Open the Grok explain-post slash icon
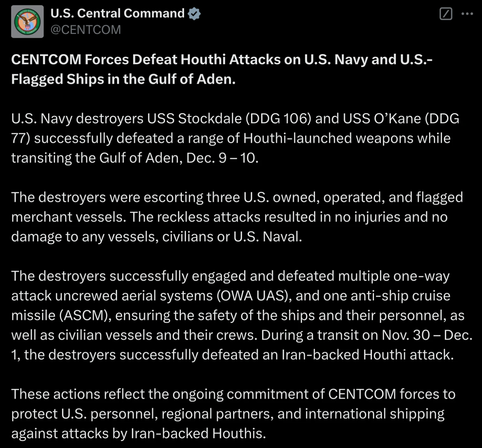 point(446,14)
